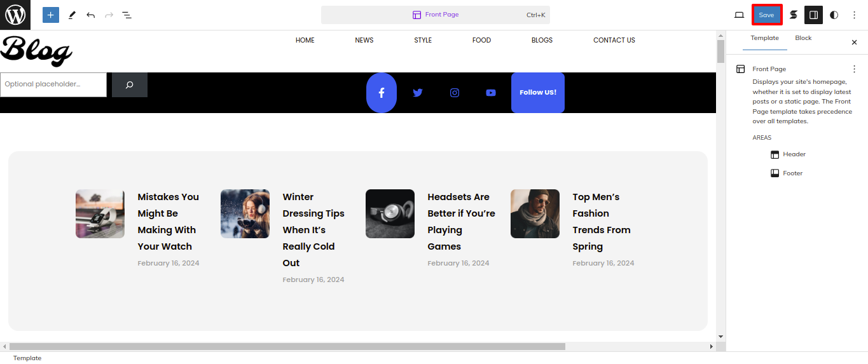Select the Footer template area
The height and width of the screenshot is (364, 868).
792,173
